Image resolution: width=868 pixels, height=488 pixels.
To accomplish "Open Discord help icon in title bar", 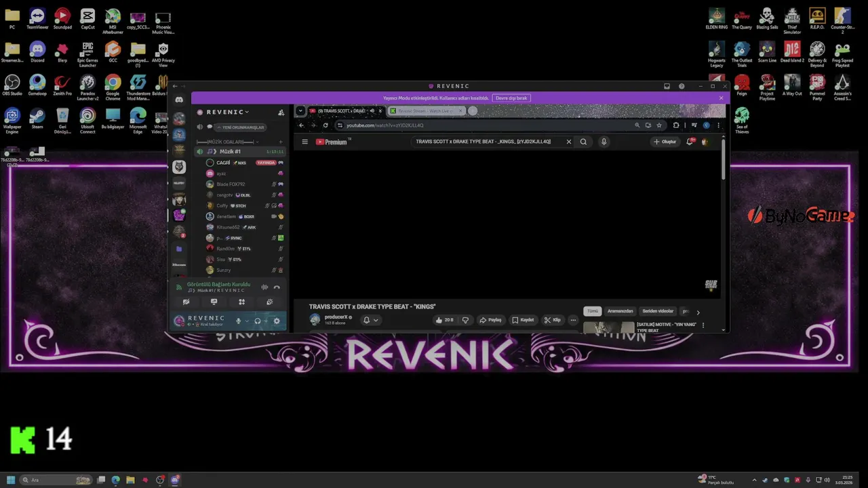I will 682,86.
